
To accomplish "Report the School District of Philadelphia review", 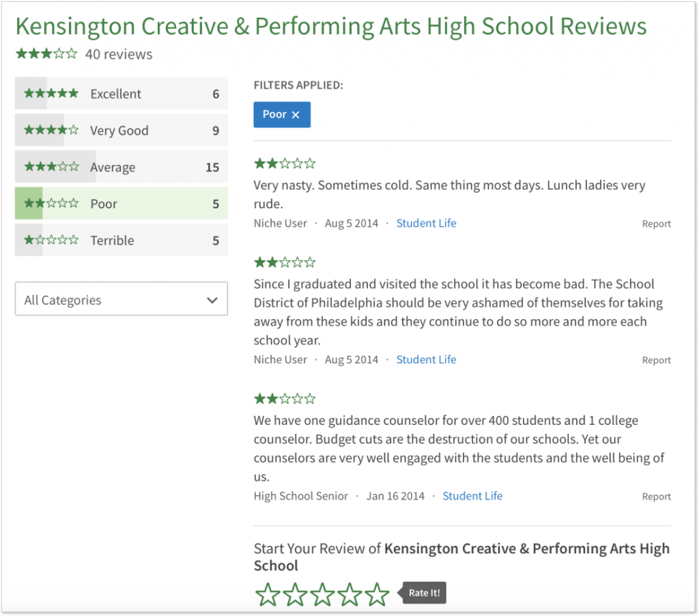I will 656,361.
